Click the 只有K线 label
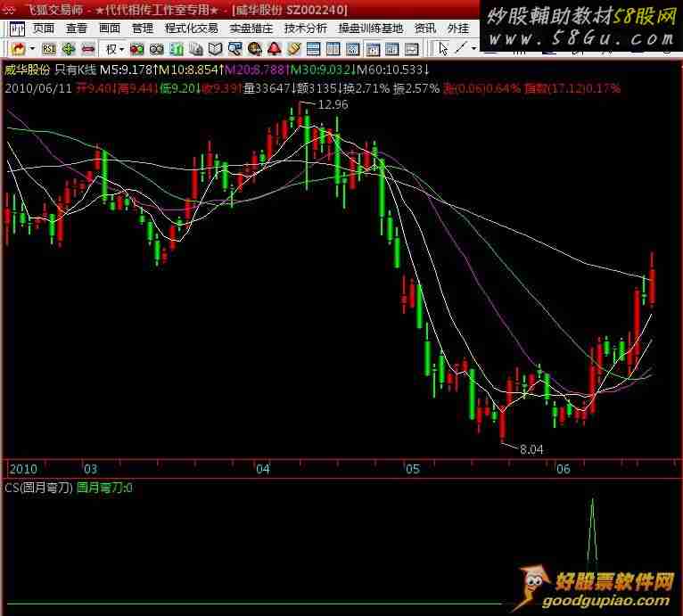 point(75,68)
